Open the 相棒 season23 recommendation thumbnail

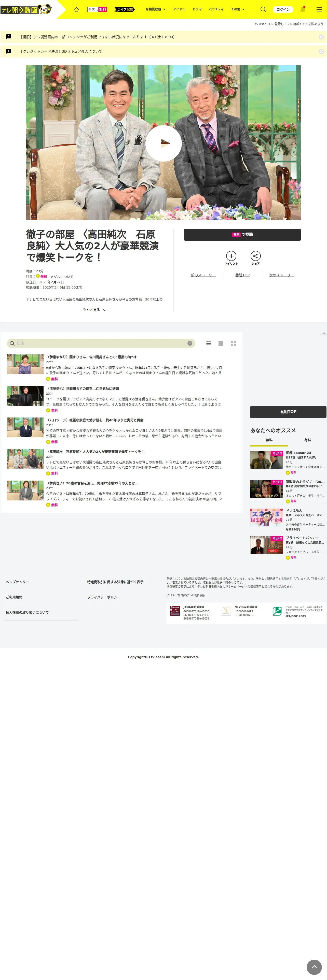(x=266, y=459)
